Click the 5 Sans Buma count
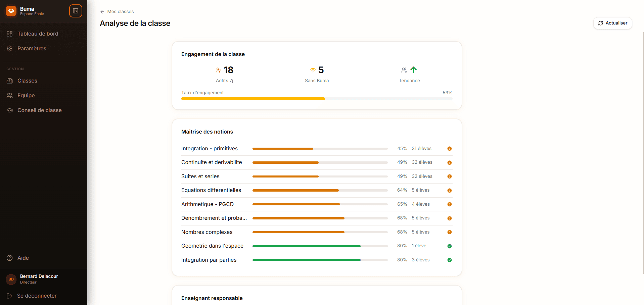 point(321,70)
